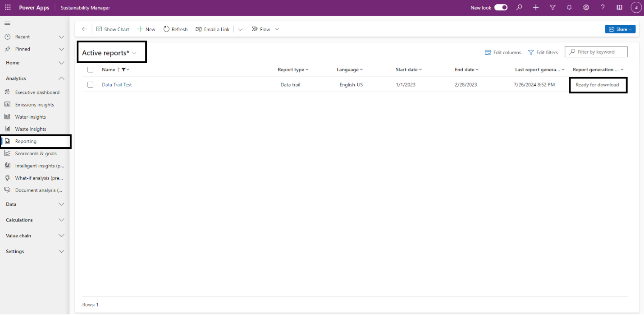
Task: Open the Flow menu in the toolbar
Action: tap(265, 29)
